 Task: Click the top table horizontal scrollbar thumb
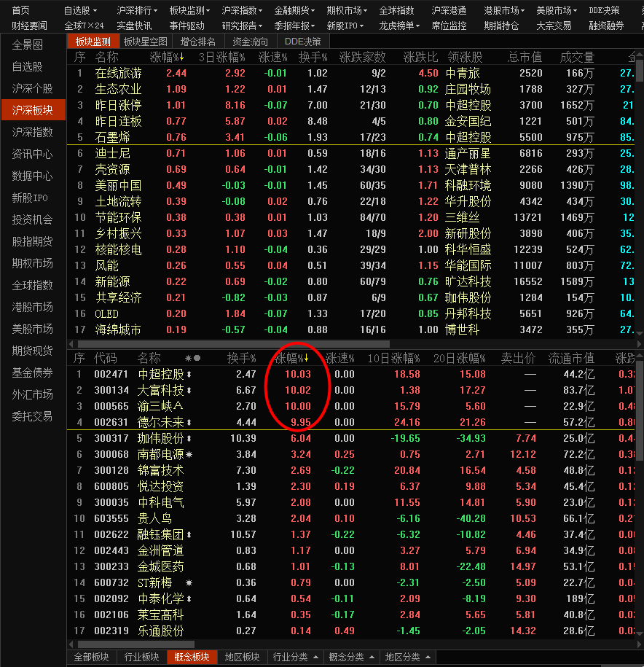pyautogui.click(x=233, y=344)
